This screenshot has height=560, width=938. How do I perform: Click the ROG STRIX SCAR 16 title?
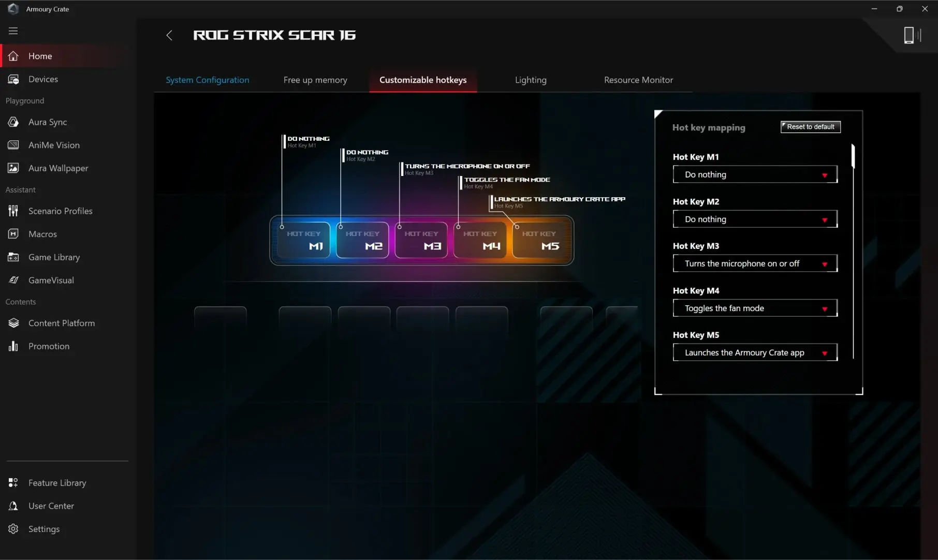274,35
